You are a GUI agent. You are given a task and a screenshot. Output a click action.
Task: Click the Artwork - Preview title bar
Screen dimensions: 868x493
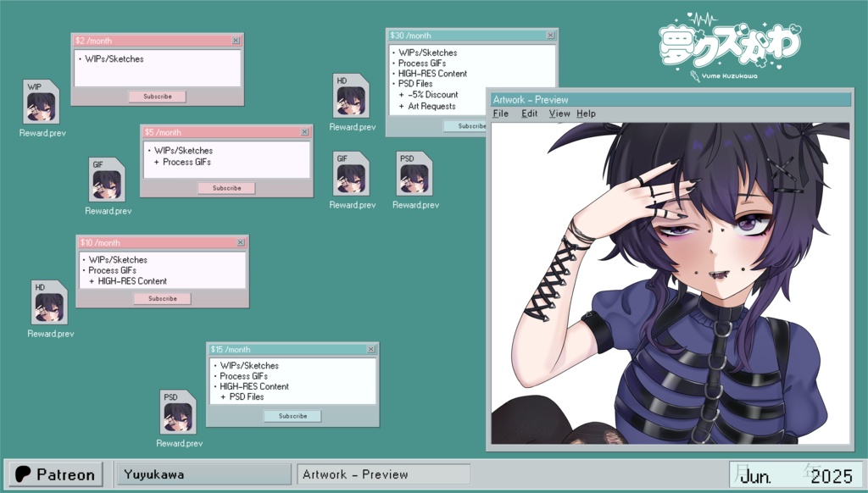click(670, 100)
